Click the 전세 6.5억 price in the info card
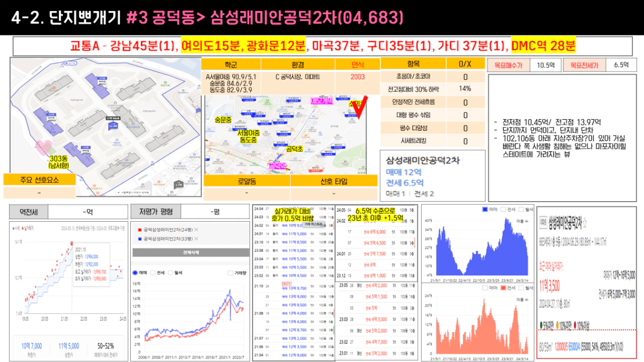Image resolution: width=644 pixels, height=362 pixels. pyautogui.click(x=405, y=183)
